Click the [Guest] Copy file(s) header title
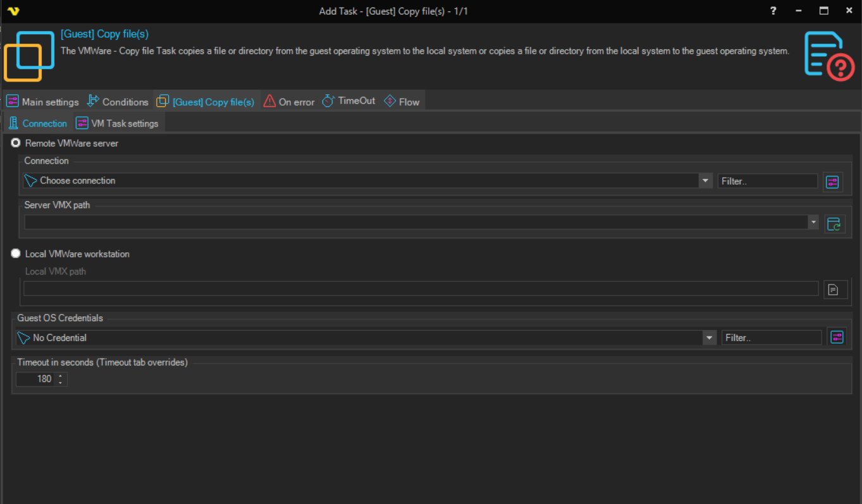 pos(104,34)
